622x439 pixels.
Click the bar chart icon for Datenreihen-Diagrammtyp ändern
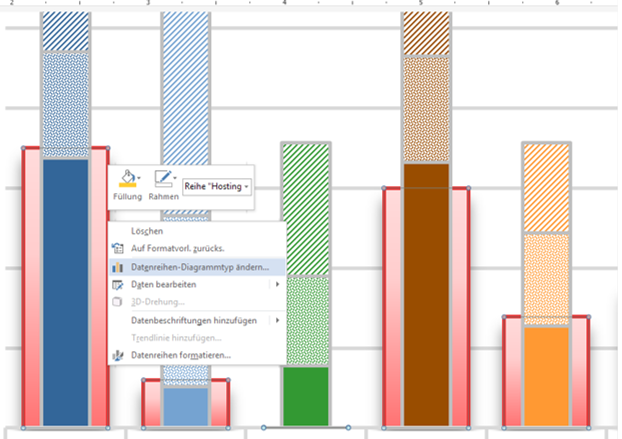coord(119,267)
